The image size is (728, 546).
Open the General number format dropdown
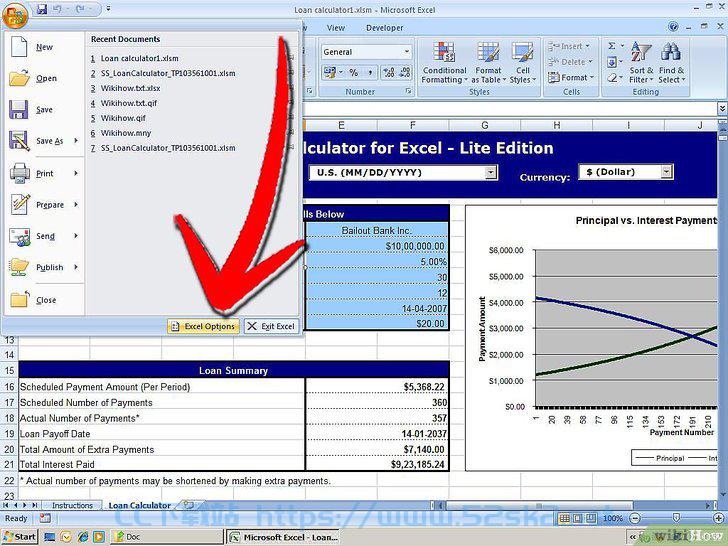click(406, 52)
